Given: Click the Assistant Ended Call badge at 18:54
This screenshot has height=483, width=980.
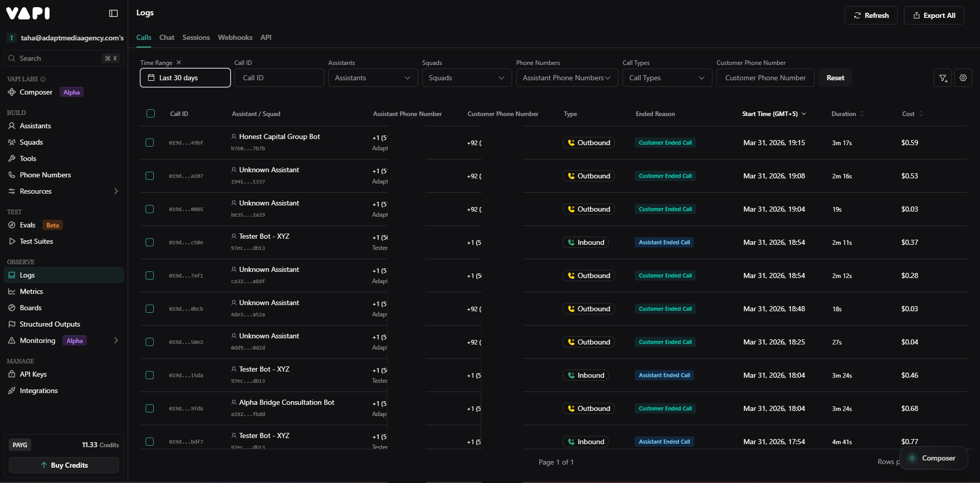Looking at the screenshot, I should click(x=664, y=242).
